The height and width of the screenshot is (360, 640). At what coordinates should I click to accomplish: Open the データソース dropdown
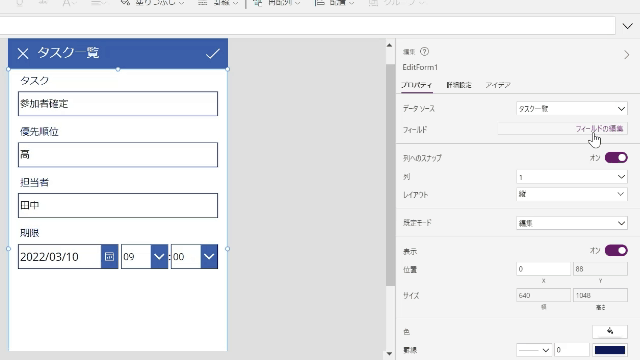tap(571, 109)
